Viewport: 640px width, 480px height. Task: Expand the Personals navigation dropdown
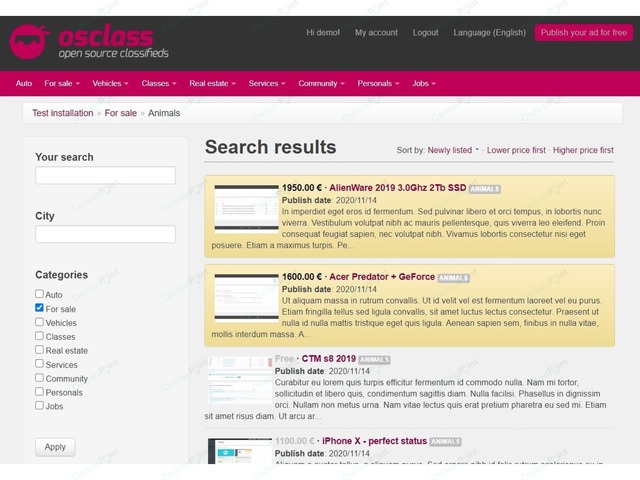378,84
